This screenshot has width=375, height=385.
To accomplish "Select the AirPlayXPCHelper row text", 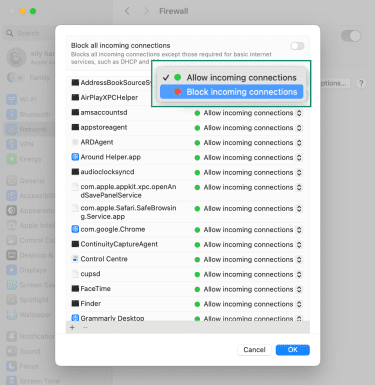I will coord(109,98).
